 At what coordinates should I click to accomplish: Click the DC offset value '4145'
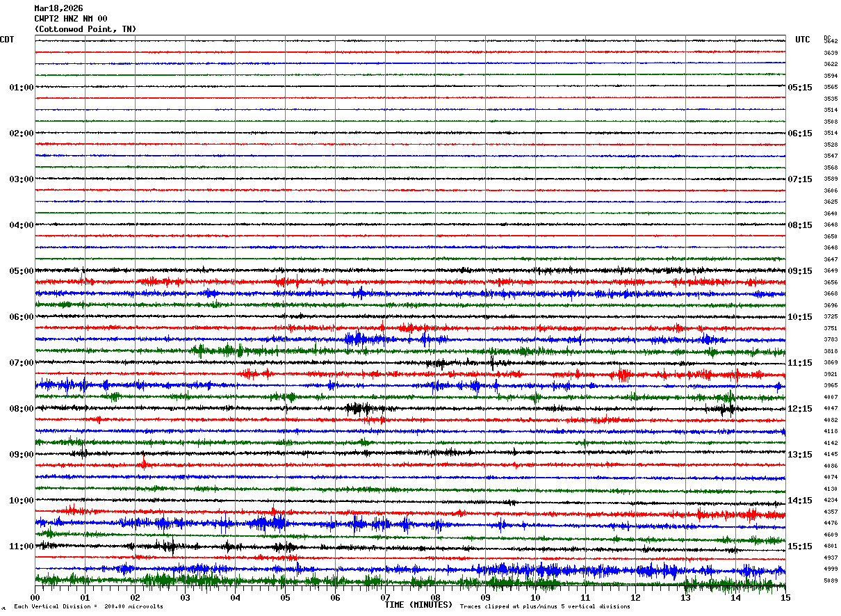pyautogui.click(x=831, y=454)
